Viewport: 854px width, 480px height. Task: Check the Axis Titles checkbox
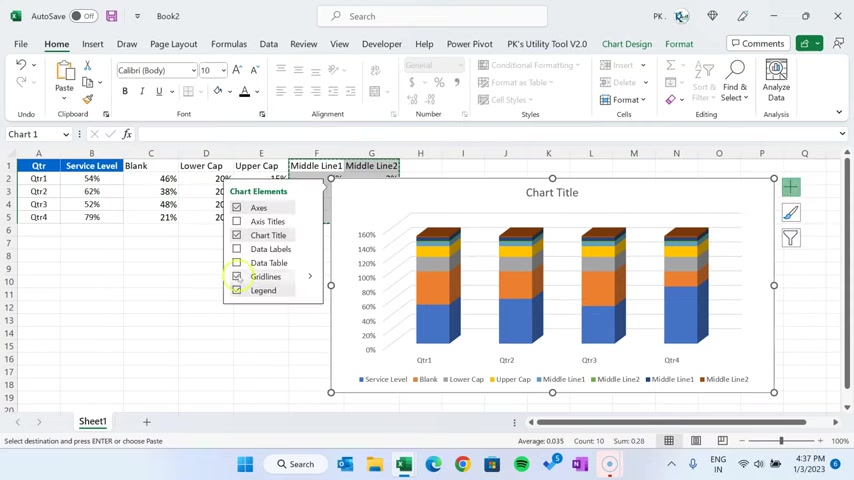[x=236, y=221]
